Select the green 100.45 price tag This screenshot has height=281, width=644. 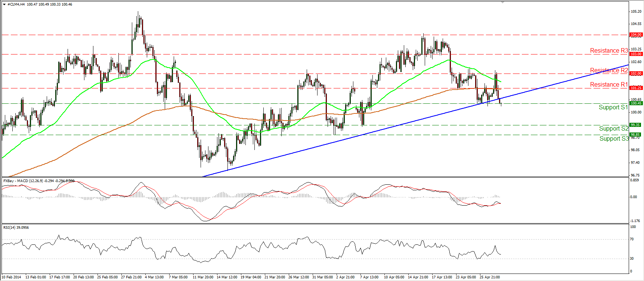[636, 103]
